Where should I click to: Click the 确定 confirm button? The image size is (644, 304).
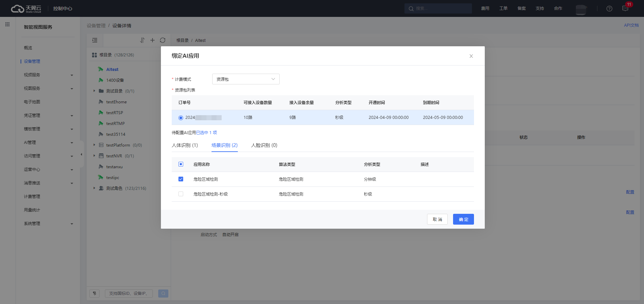click(x=464, y=219)
